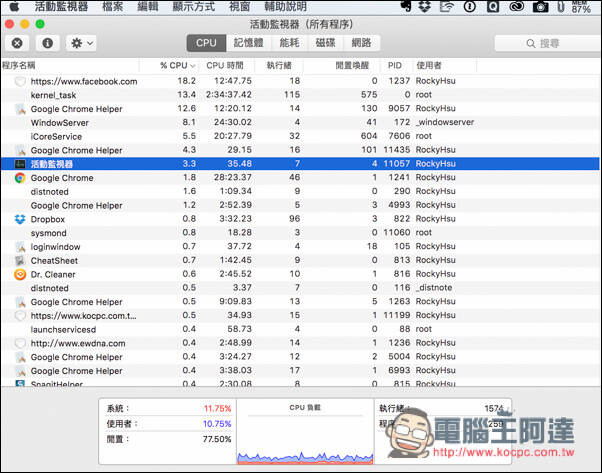Switch to the 能耗 tab
This screenshot has height=473, width=602.
pyautogui.click(x=289, y=43)
